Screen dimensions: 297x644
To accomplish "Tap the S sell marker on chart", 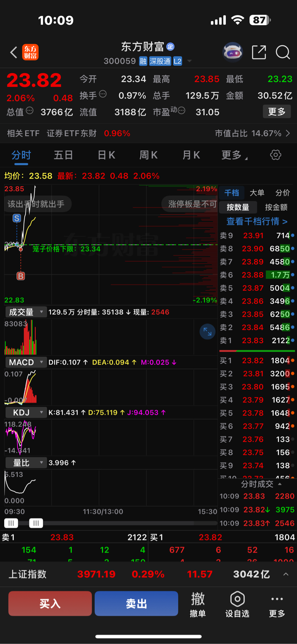I will pos(17,218).
